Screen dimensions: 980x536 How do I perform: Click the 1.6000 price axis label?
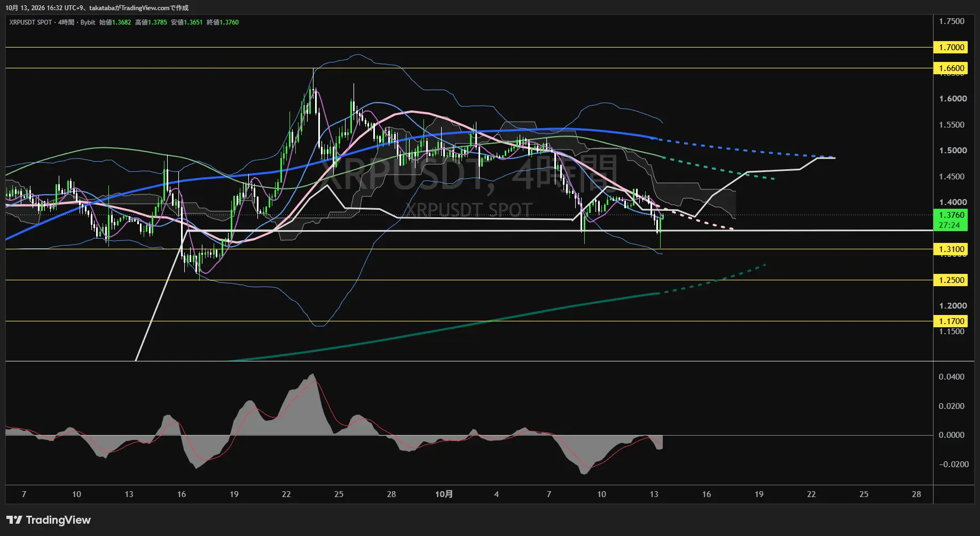pyautogui.click(x=953, y=99)
